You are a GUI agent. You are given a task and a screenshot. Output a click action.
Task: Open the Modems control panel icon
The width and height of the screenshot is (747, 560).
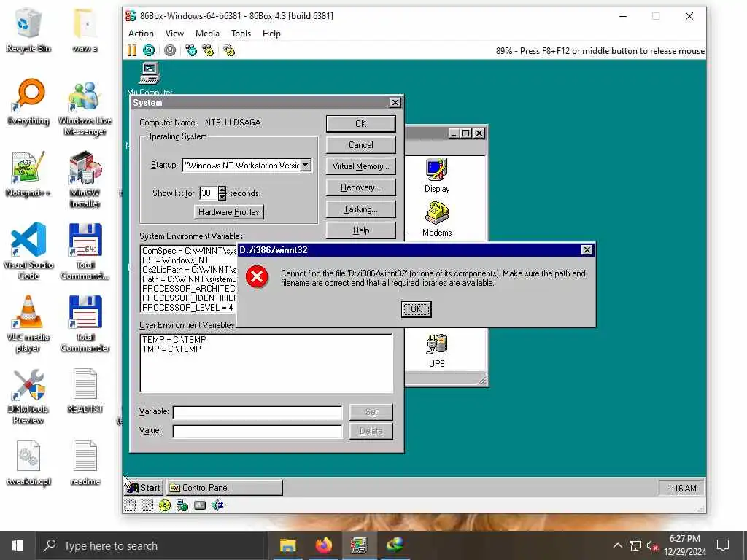point(437,219)
